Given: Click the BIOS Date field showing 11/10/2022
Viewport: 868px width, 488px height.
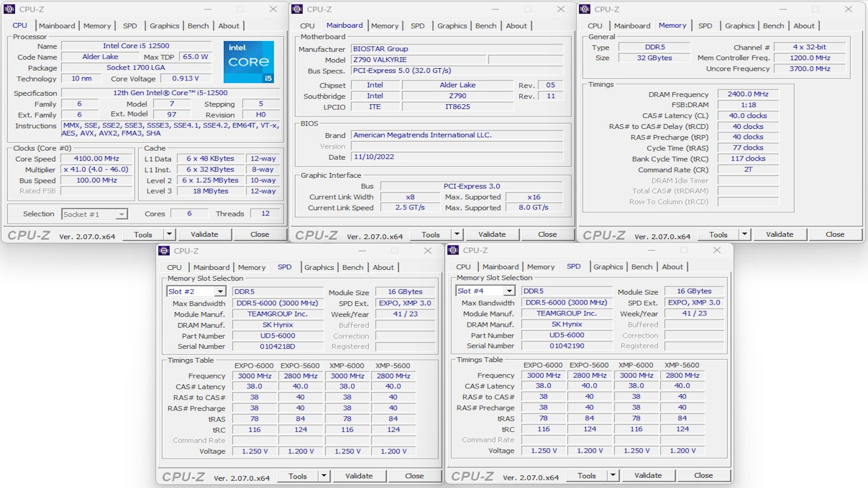Looking at the screenshot, I should point(458,156).
